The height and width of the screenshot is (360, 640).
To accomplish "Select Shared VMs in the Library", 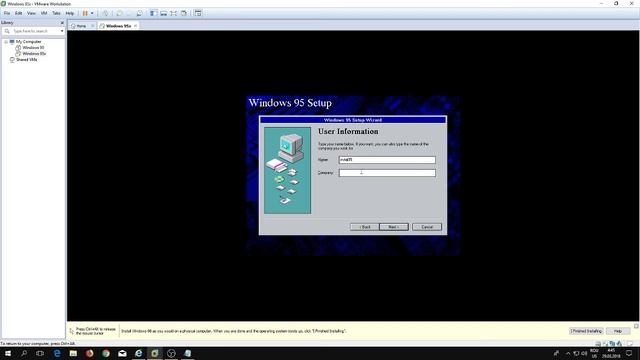I will 27,60.
